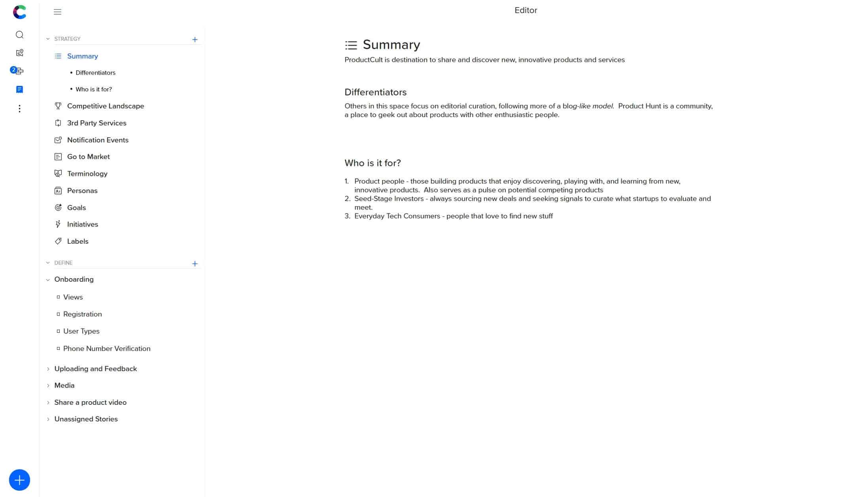Screen dimensions: 868x497
Task: Expand the Share a product video section
Action: tap(48, 402)
